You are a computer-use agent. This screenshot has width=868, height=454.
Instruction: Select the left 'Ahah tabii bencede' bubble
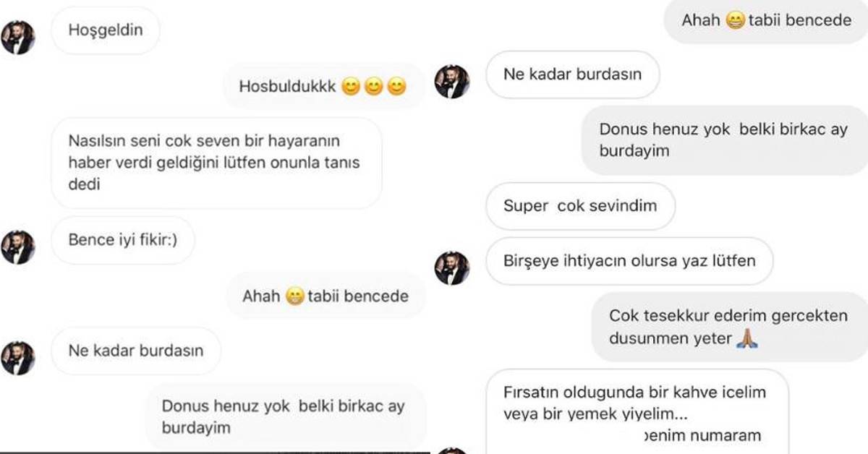pos(326,296)
